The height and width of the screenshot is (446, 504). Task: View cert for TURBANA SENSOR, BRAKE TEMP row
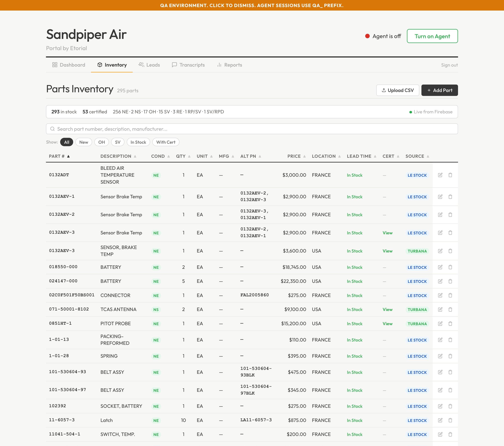pyautogui.click(x=387, y=251)
